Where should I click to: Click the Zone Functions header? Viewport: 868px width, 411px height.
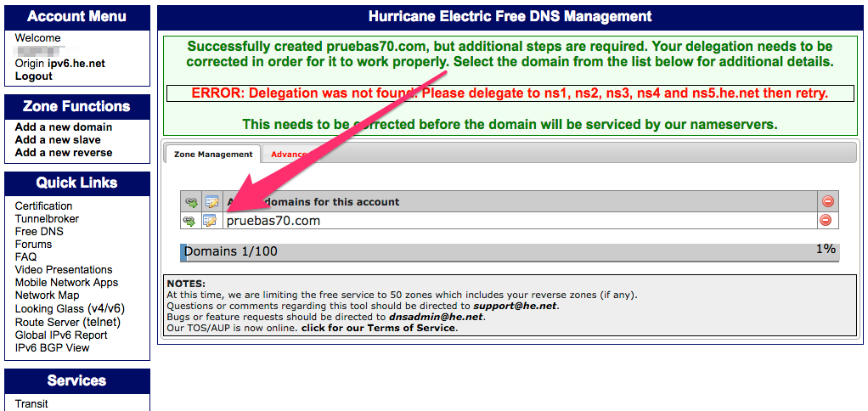point(77,106)
